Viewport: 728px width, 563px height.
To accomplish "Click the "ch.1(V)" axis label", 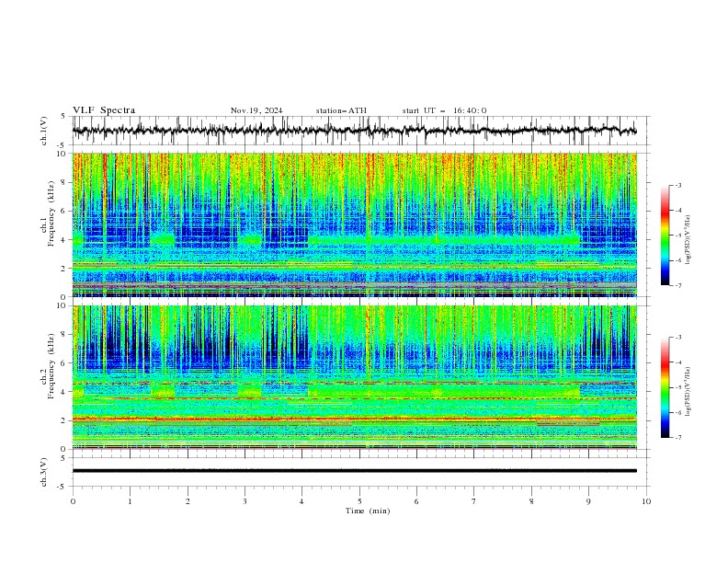I will (44, 131).
